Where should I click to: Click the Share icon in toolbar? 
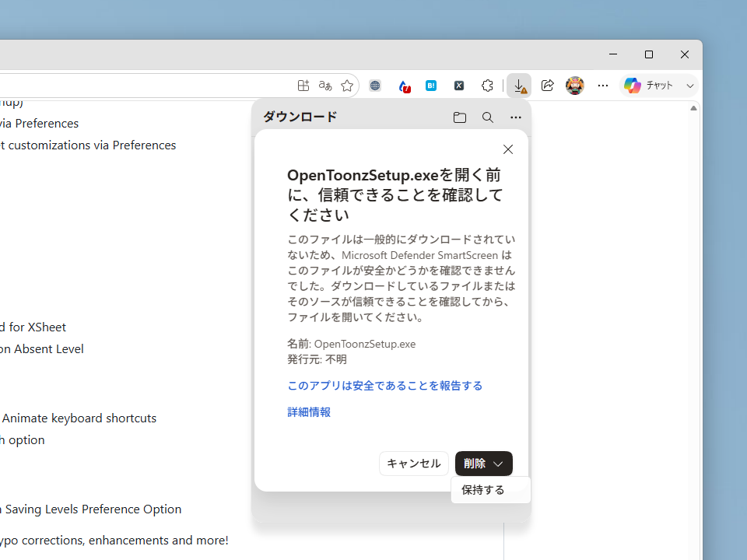pos(547,86)
